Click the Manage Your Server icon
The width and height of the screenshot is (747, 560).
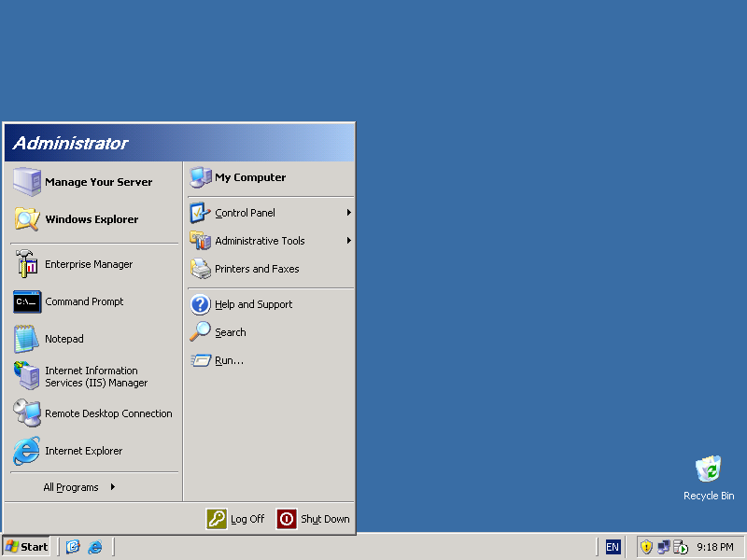pos(27,182)
